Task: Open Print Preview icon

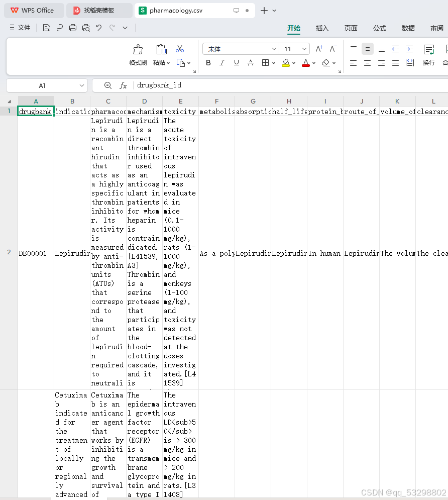Action: 86,28
